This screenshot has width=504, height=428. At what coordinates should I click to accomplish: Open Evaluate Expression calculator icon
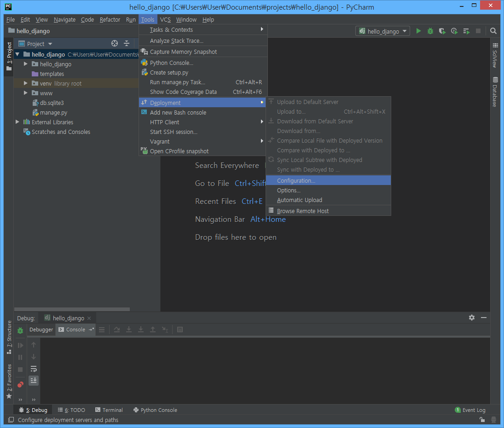click(180, 330)
